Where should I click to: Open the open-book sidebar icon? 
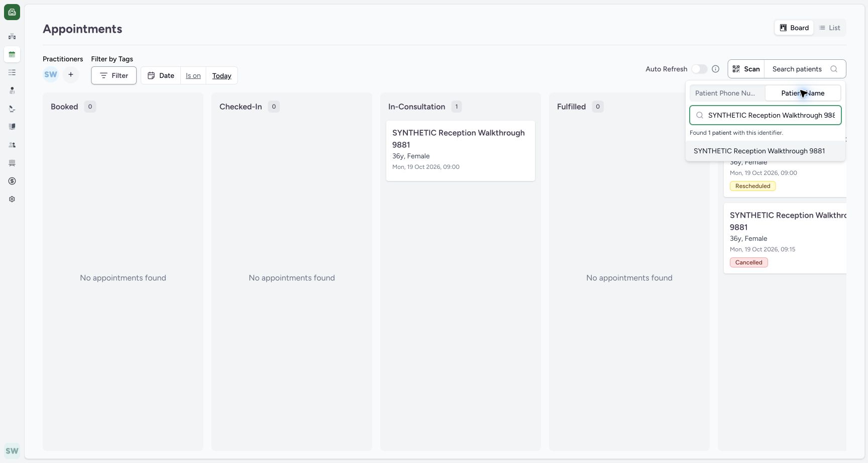(x=12, y=127)
